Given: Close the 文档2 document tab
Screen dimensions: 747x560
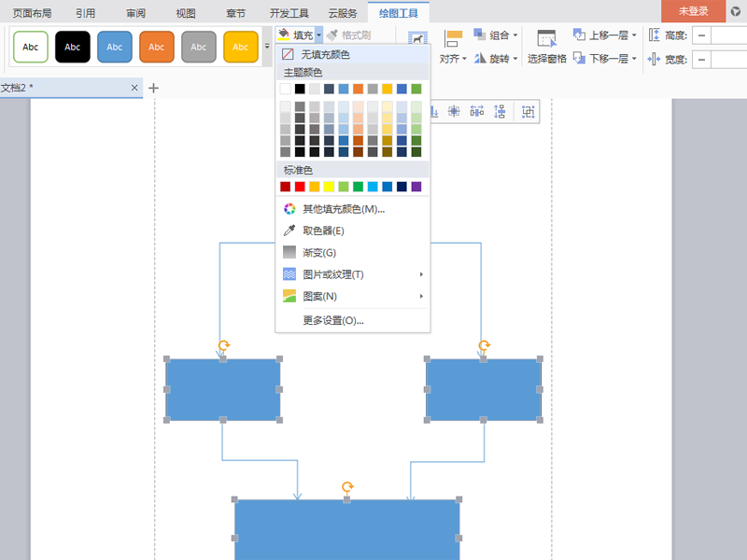Looking at the screenshot, I should [x=134, y=88].
